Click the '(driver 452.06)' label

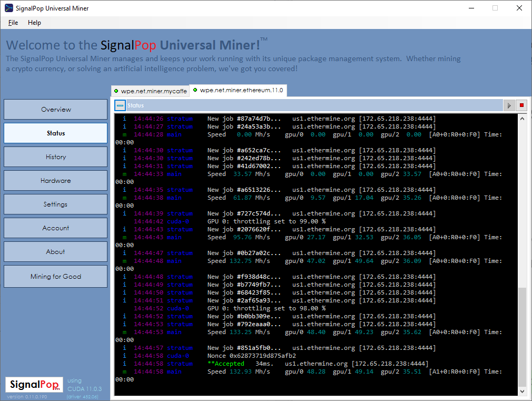click(x=83, y=397)
